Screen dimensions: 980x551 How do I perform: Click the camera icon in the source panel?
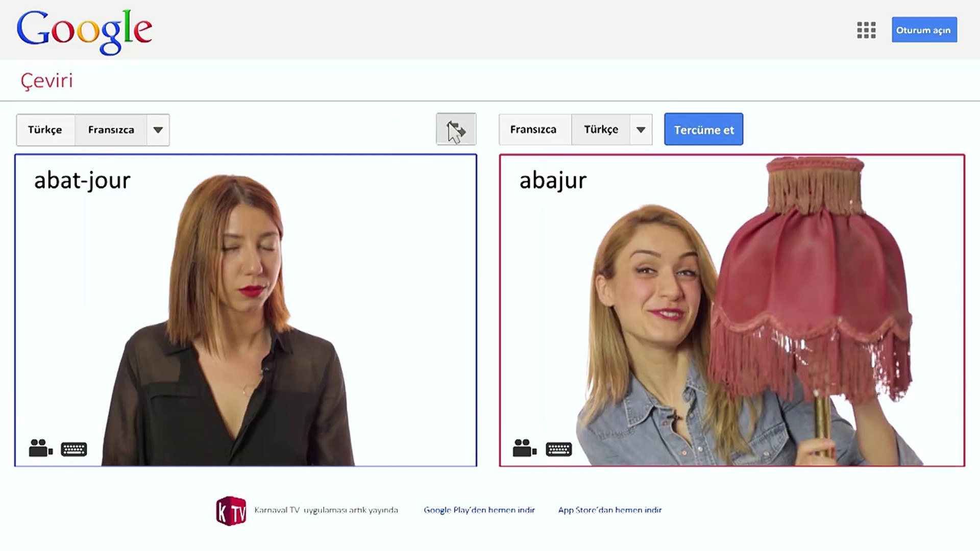coord(40,448)
